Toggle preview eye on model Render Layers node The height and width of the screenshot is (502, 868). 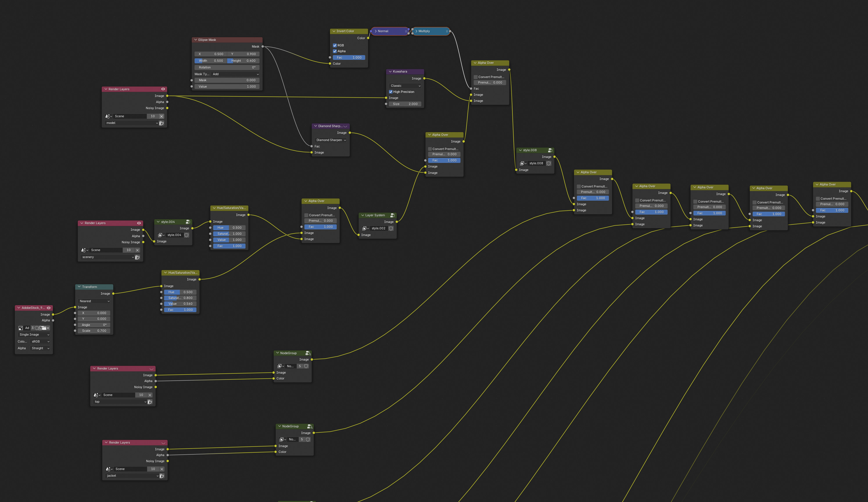[x=163, y=89]
